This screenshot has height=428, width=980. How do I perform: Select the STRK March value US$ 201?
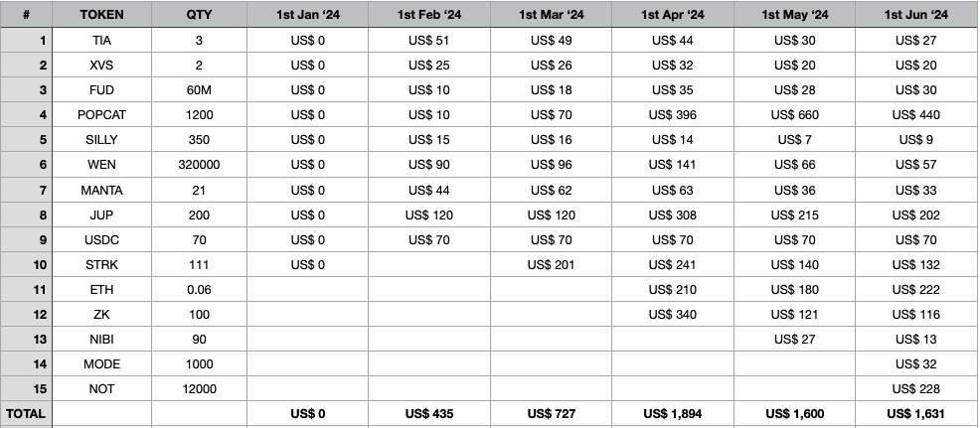pyautogui.click(x=551, y=264)
